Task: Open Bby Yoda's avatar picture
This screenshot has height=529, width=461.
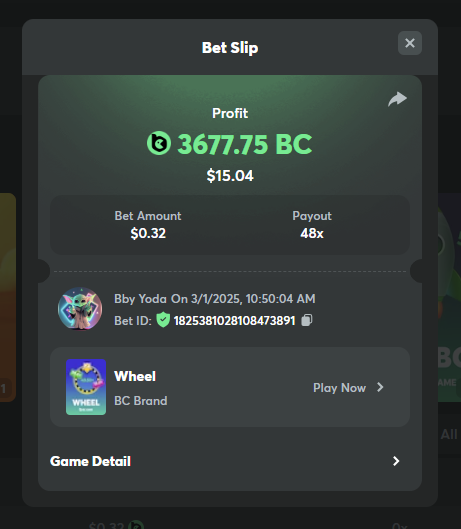Action: (80, 309)
